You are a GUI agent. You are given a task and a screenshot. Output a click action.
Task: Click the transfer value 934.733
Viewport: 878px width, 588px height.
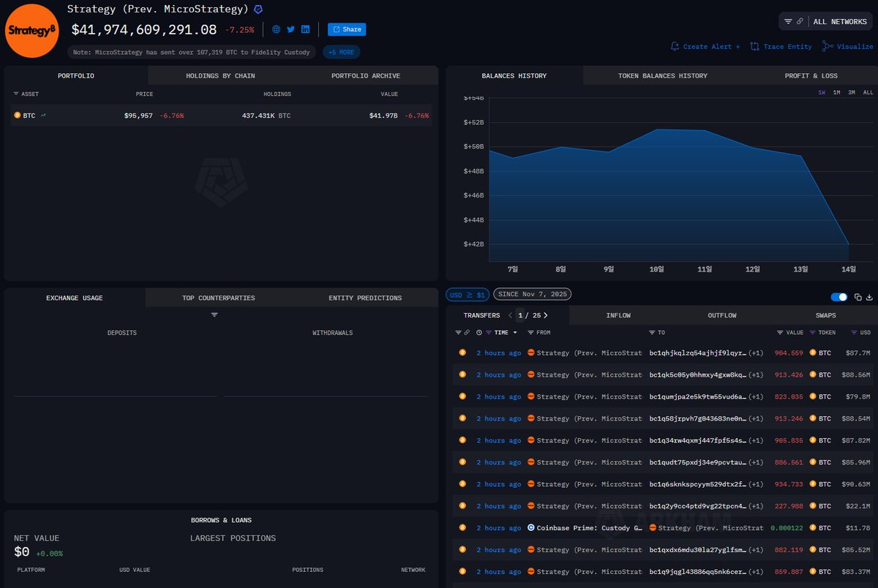[789, 484]
